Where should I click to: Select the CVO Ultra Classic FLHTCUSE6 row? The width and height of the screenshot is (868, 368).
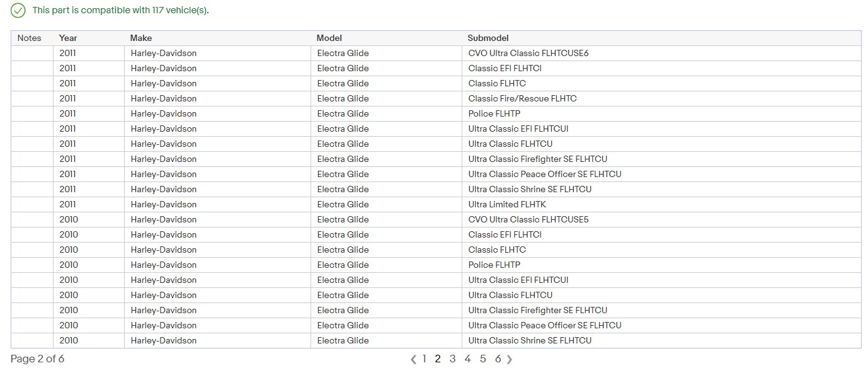(x=528, y=53)
